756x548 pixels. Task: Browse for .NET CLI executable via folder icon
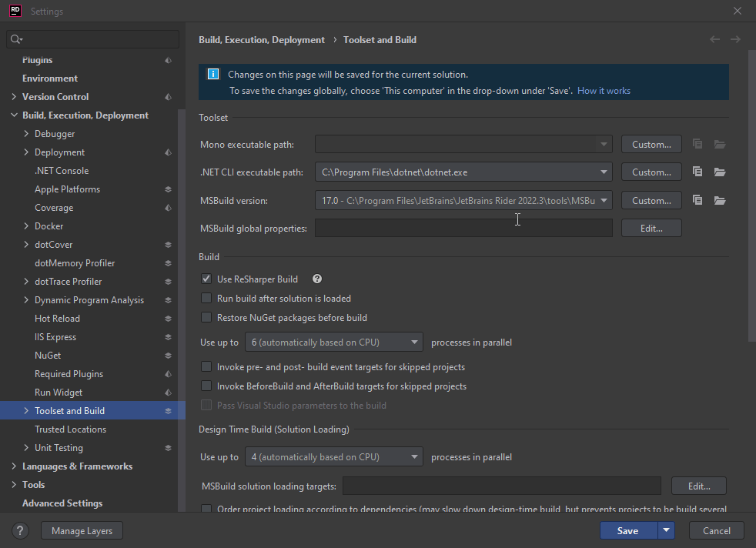pyautogui.click(x=719, y=172)
